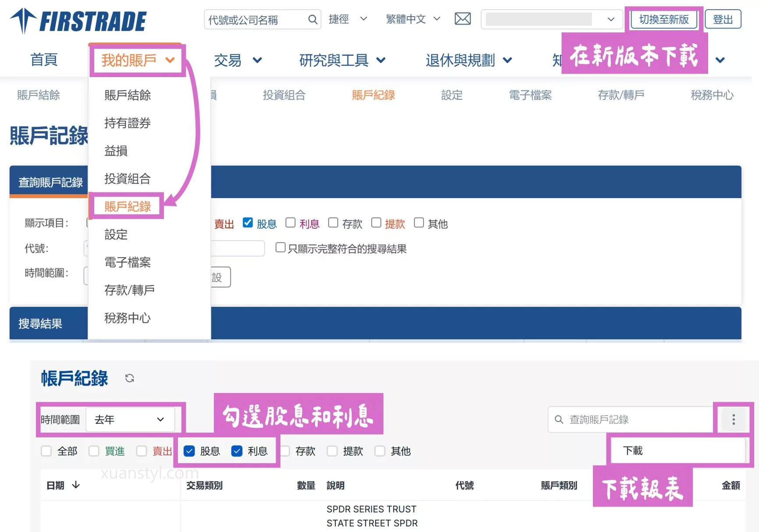Viewport: 759px width, 532px height.
Task: Select 電子檔案 in the dropdown menu
Action: 128,262
